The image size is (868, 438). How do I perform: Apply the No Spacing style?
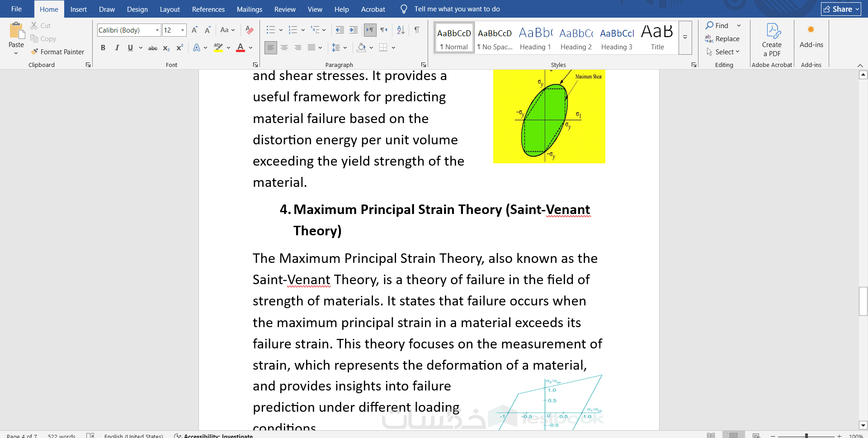tap(495, 38)
